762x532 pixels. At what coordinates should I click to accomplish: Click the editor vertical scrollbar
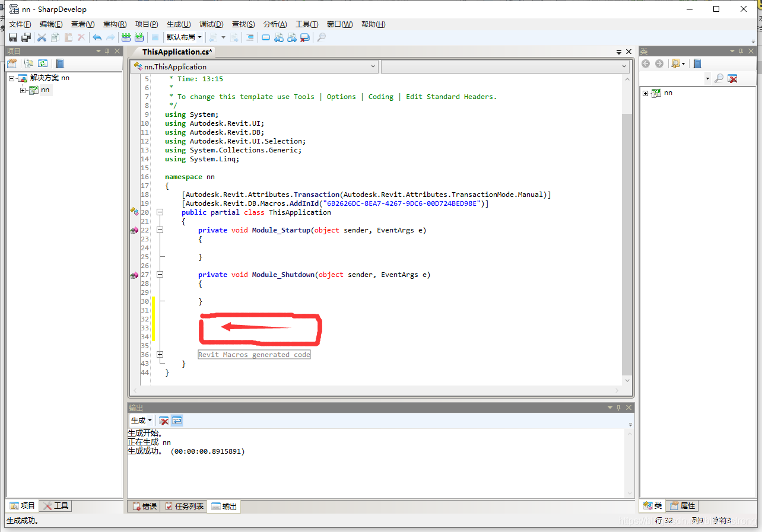coord(627,230)
